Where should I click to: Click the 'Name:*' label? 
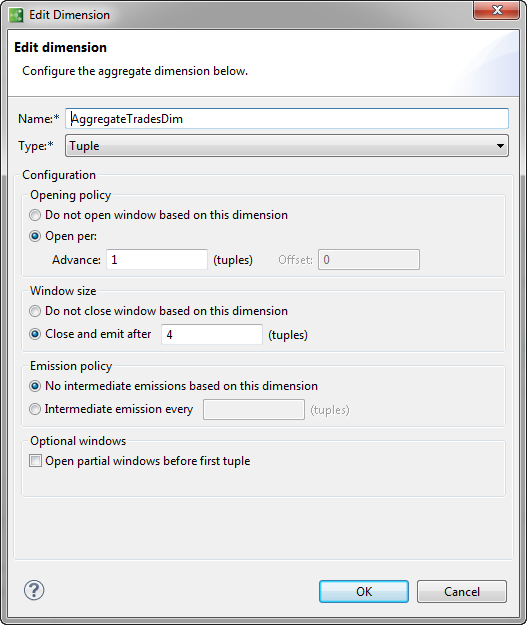(39, 119)
